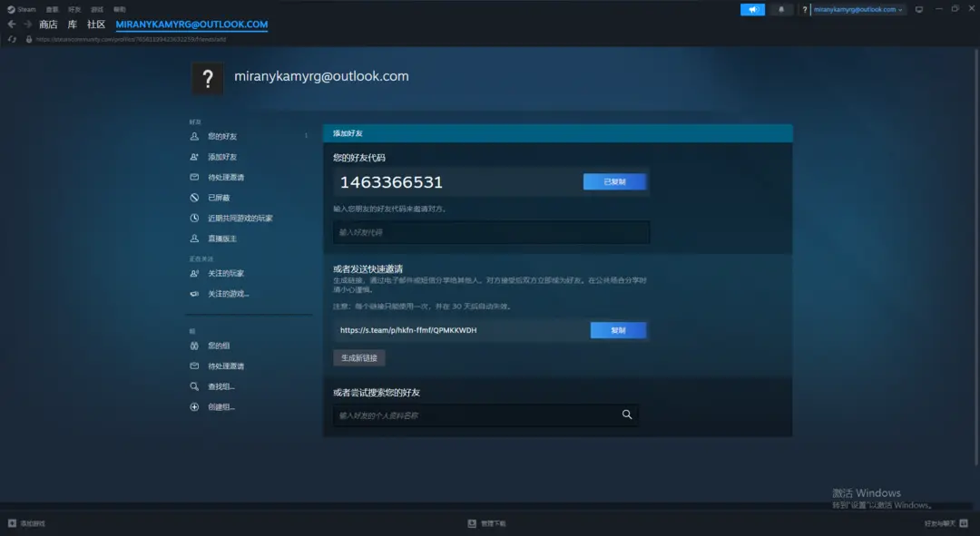The image size is (980, 536).
Task: Reload the page with the refresh icon
Action: [12, 39]
